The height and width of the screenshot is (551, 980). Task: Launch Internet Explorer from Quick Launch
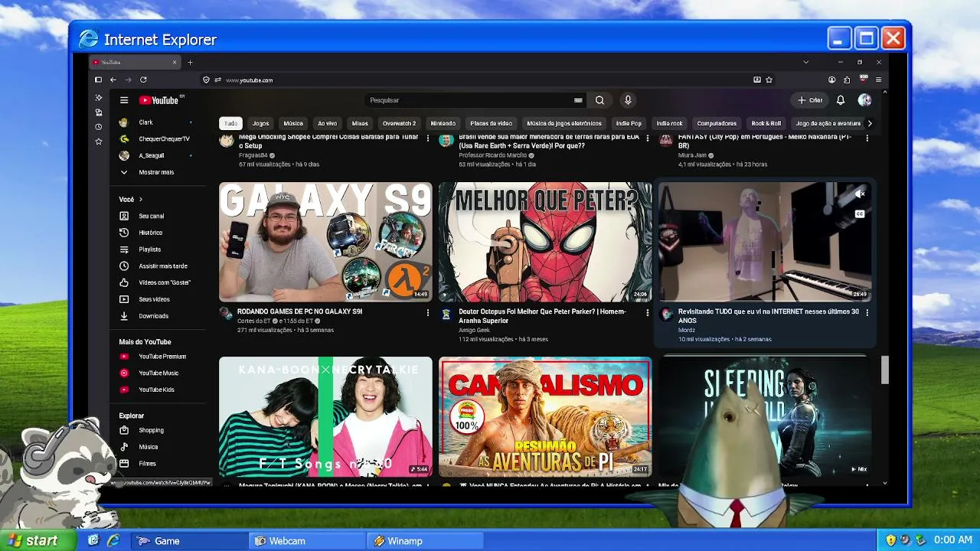coord(113,540)
